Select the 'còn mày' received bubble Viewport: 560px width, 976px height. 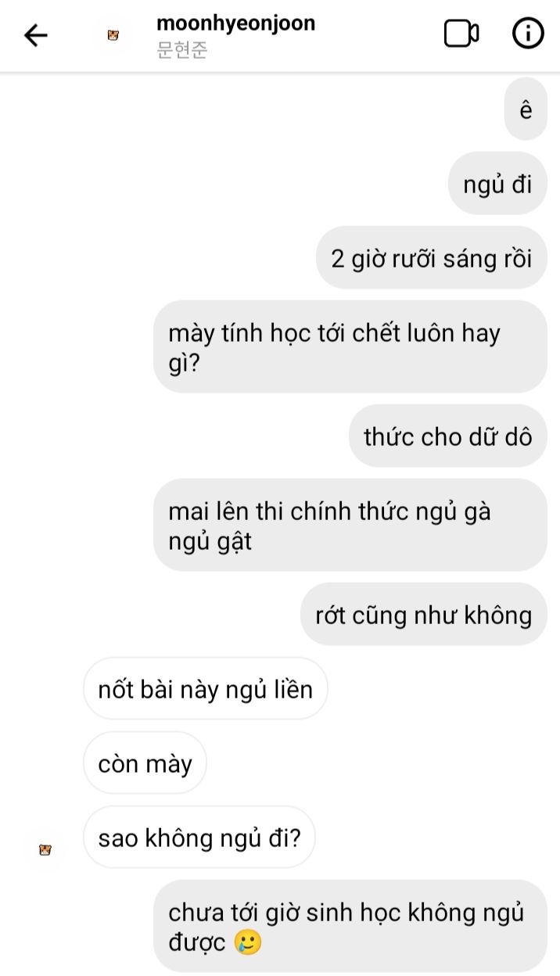[145, 763]
